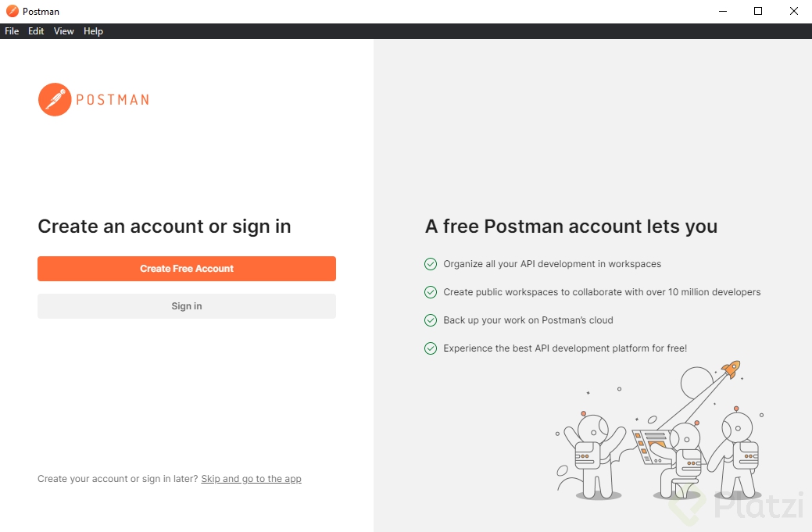Click the checkmark beside public workspaces benefit

tap(431, 292)
